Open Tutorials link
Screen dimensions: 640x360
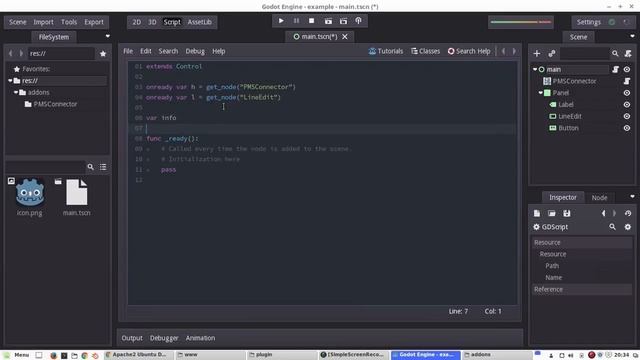386,51
